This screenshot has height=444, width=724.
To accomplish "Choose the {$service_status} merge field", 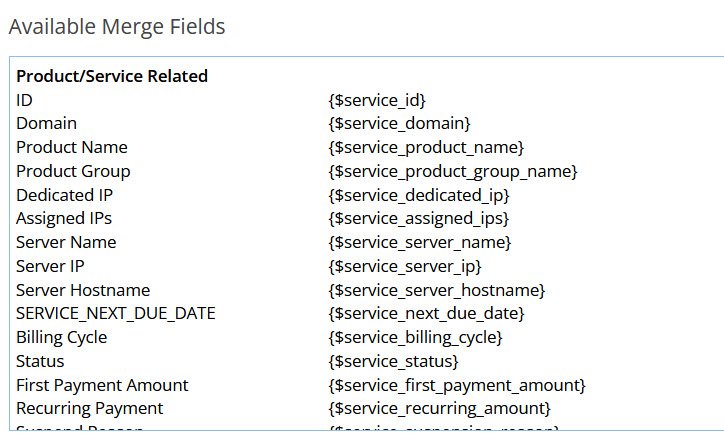I will [393, 361].
